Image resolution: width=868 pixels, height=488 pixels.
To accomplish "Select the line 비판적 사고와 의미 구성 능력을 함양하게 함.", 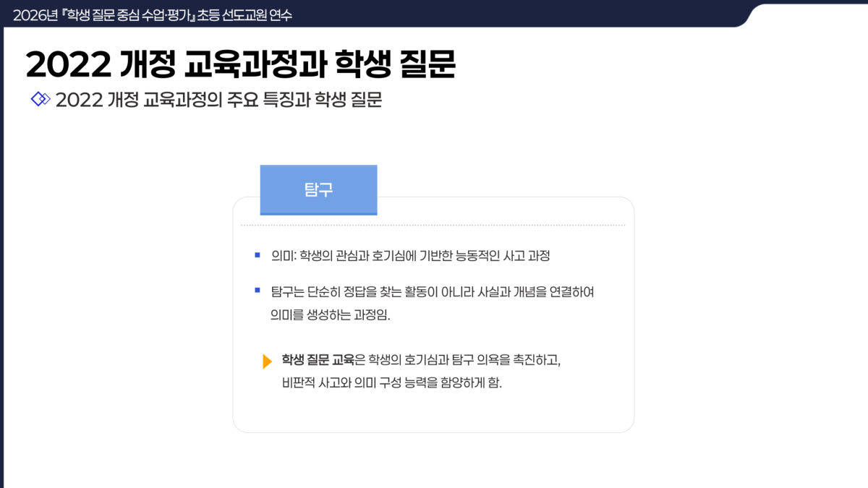I will pyautogui.click(x=391, y=382).
